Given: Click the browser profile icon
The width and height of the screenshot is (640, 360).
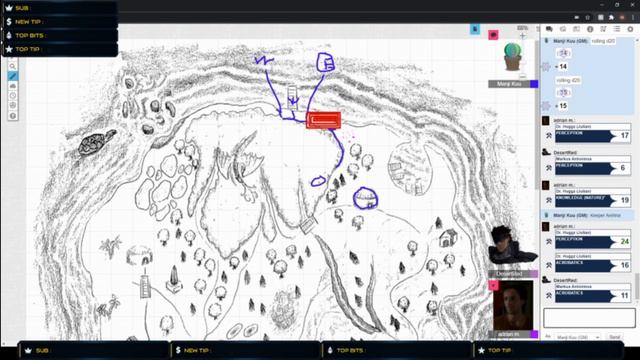Looking at the screenshot, I should click(622, 18).
